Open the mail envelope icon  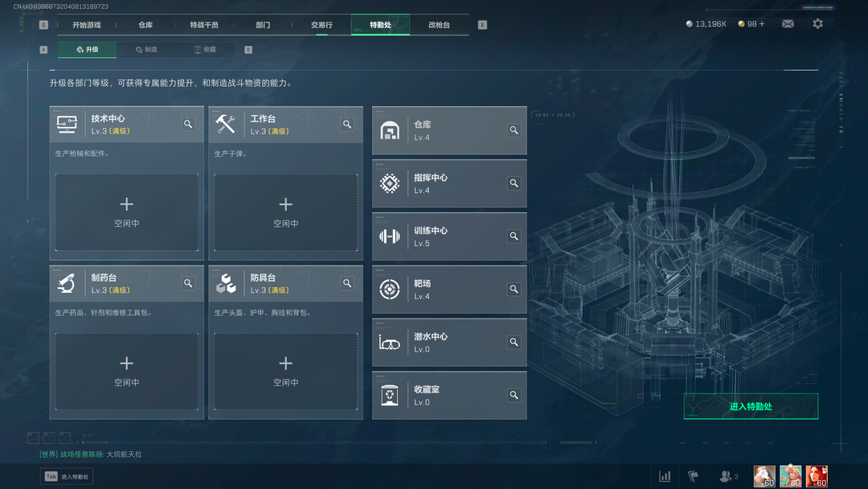coord(788,24)
